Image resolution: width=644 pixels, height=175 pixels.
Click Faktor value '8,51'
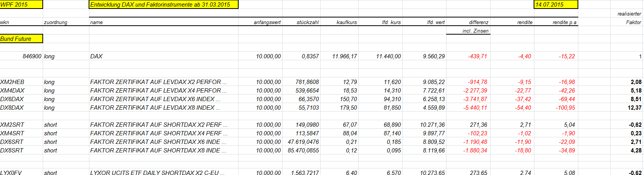[636, 99]
